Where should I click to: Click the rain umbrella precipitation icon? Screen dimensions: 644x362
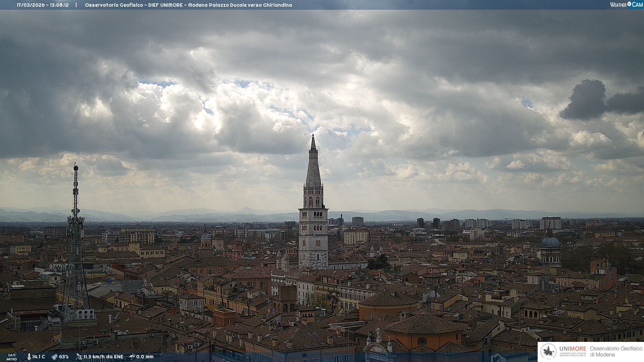(x=132, y=357)
